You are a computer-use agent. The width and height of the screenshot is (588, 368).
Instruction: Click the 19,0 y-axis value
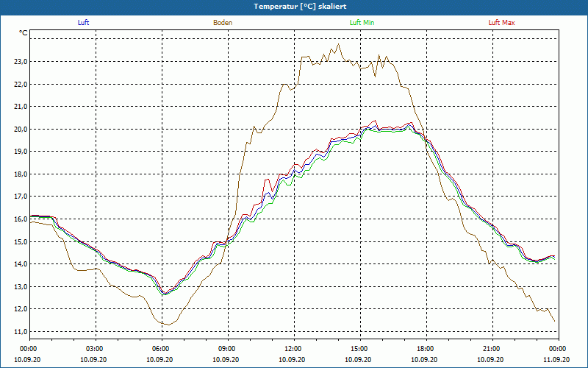[x=21, y=152]
